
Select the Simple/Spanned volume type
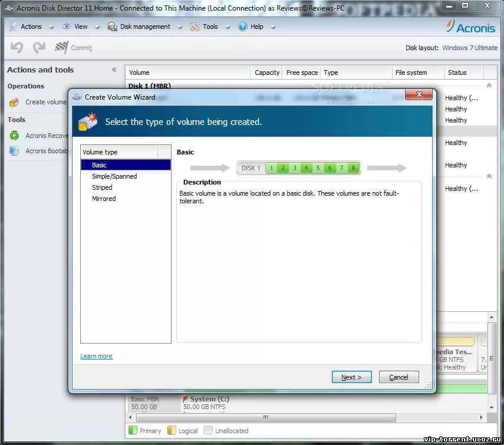(126, 176)
